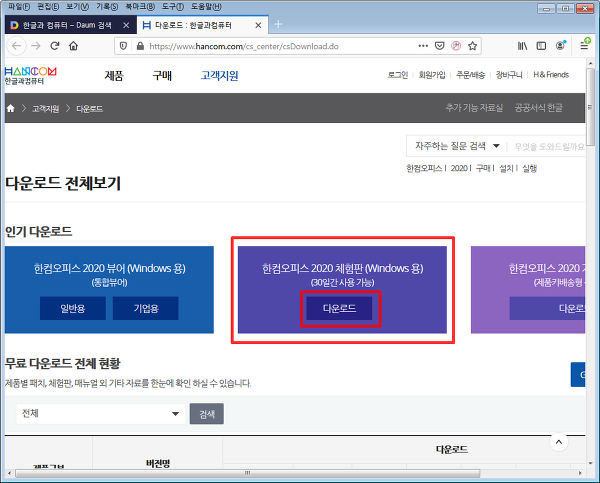Click 기업용 button for 2020 뷰어

pyautogui.click(x=146, y=308)
